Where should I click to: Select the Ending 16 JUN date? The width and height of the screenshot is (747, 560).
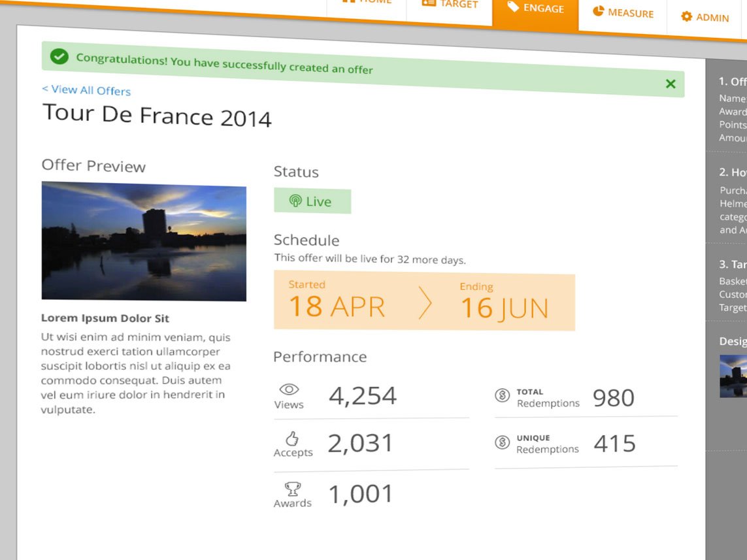pos(504,303)
